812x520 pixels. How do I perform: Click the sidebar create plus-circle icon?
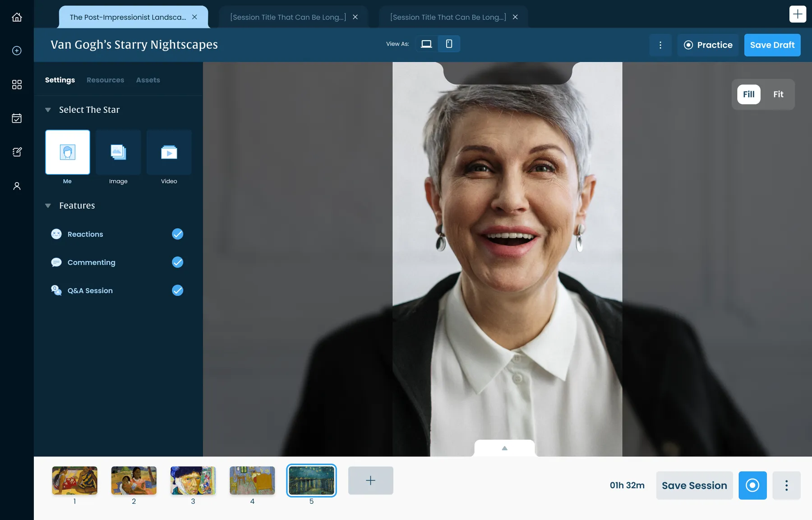click(x=17, y=51)
